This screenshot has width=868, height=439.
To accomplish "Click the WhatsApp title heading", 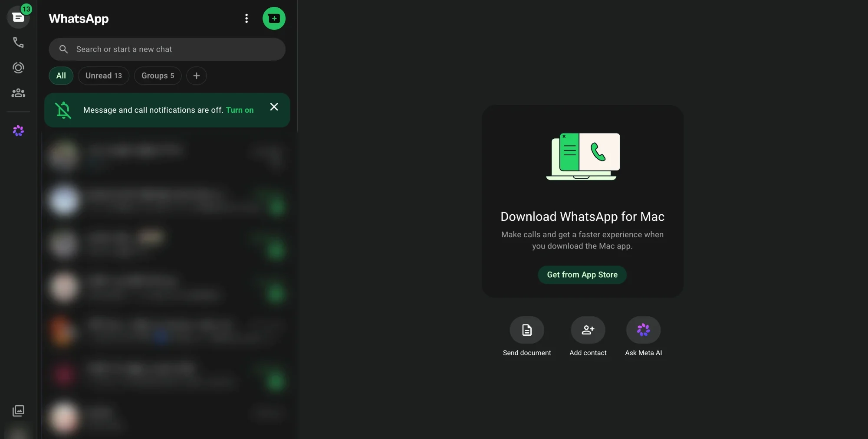I will 79,19.
